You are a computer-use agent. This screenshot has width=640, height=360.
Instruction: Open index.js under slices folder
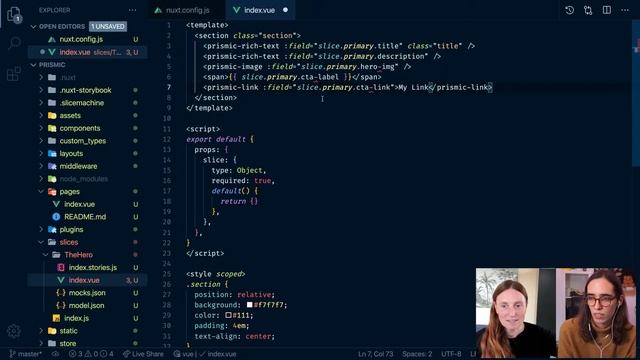[x=88, y=318]
